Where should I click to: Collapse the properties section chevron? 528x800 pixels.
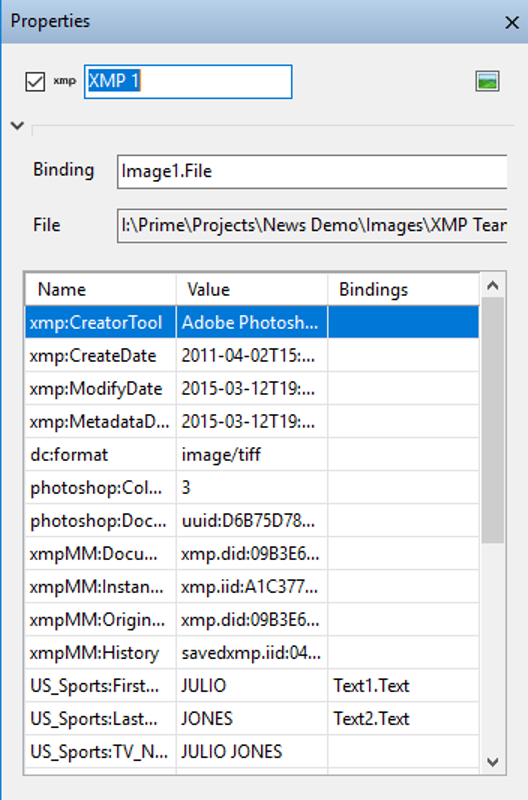[x=17, y=126]
